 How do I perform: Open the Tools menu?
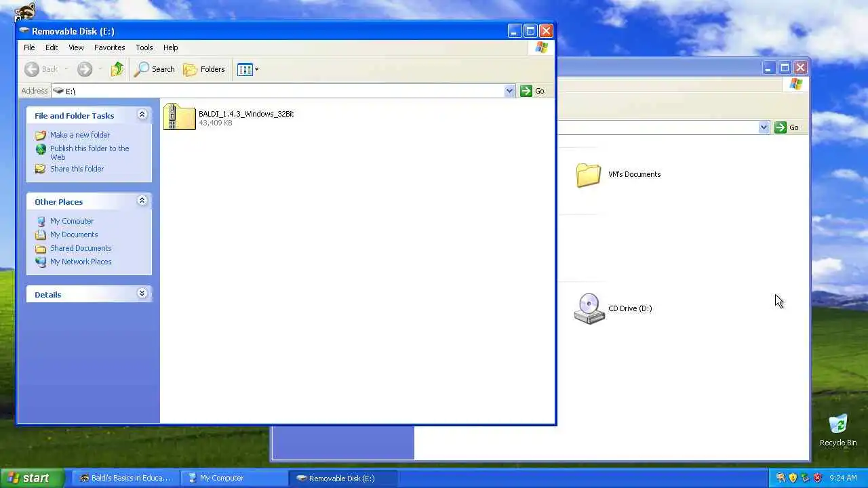point(144,47)
